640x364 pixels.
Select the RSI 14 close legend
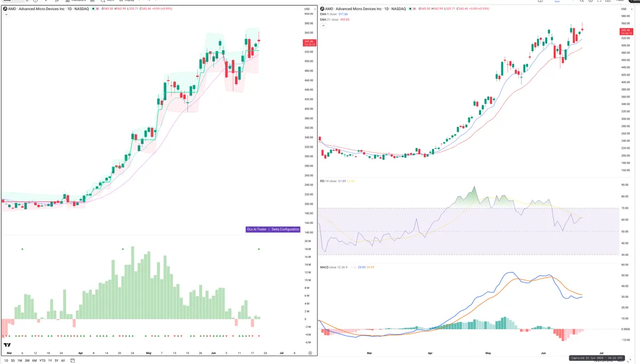coord(328,181)
